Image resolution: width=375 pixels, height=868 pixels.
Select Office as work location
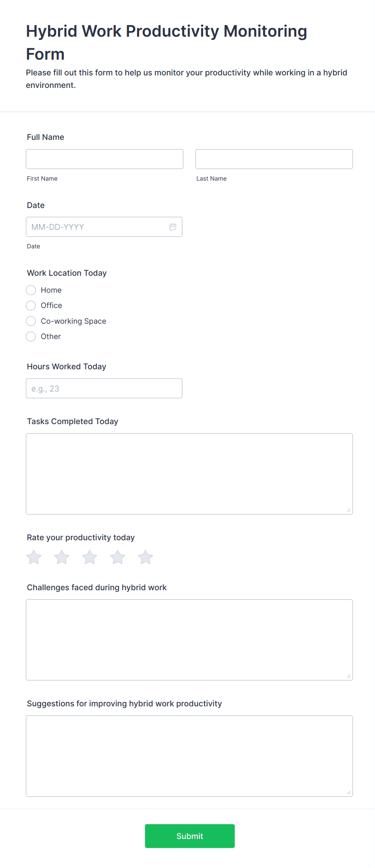pos(31,306)
